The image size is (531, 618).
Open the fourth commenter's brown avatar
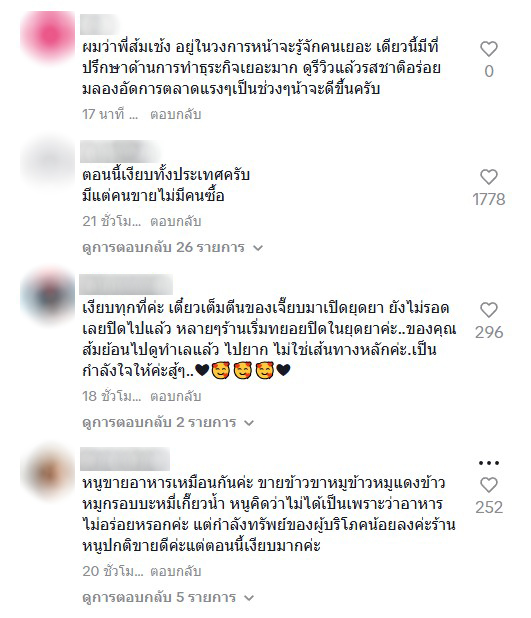(48, 471)
